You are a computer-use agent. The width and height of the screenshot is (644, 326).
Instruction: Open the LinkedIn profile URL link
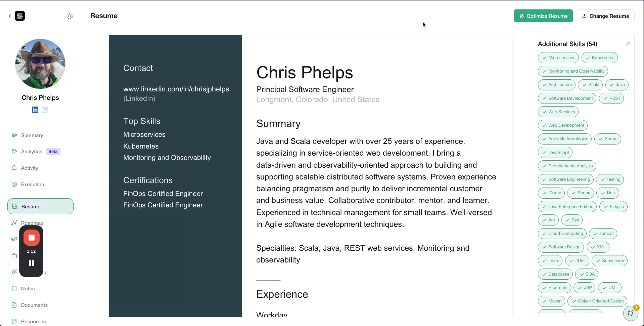176,89
